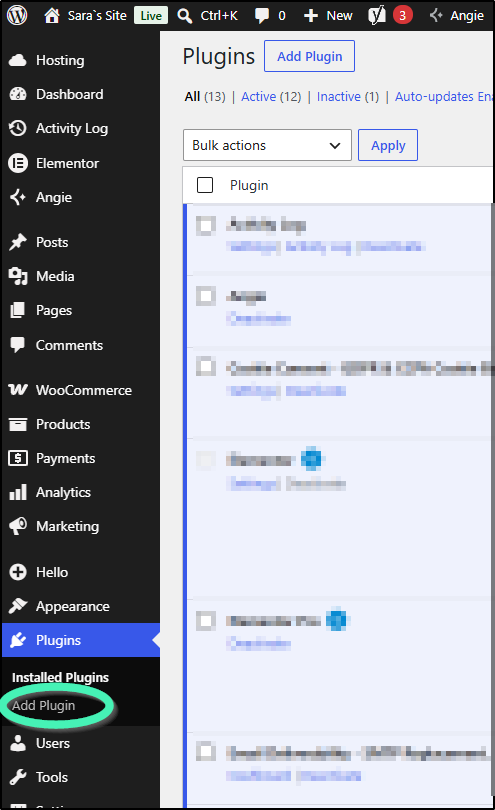
Task: Click the Angie sparkle icon in sidebar
Action: coord(18,197)
